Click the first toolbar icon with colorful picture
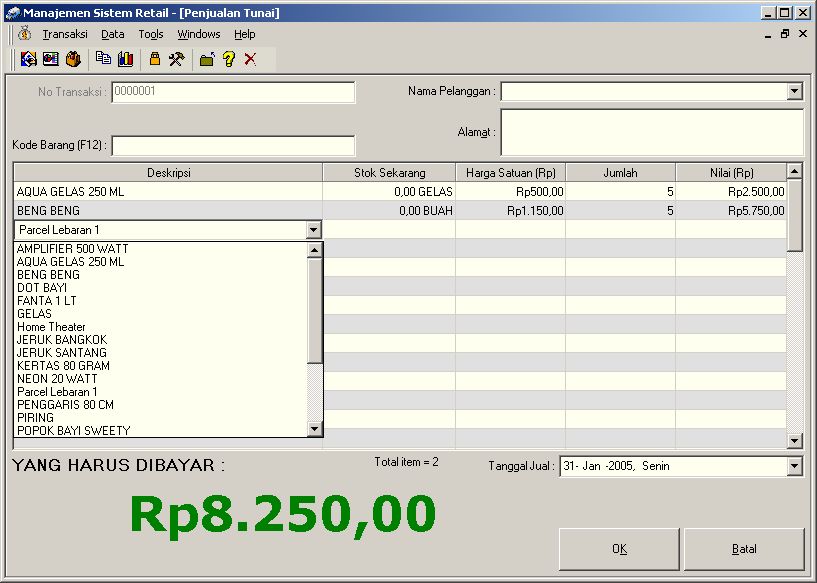Viewport: 817px width, 583px height. click(28, 59)
